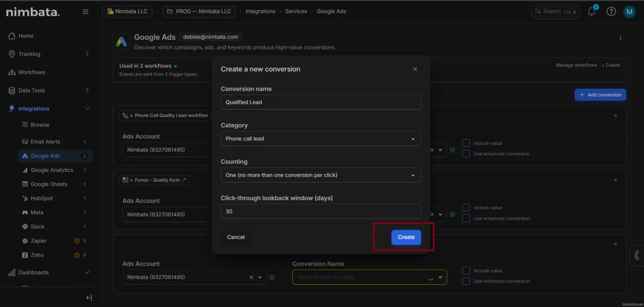Remove the bottom conversion card
The image size is (644, 307).
[x=615, y=244]
